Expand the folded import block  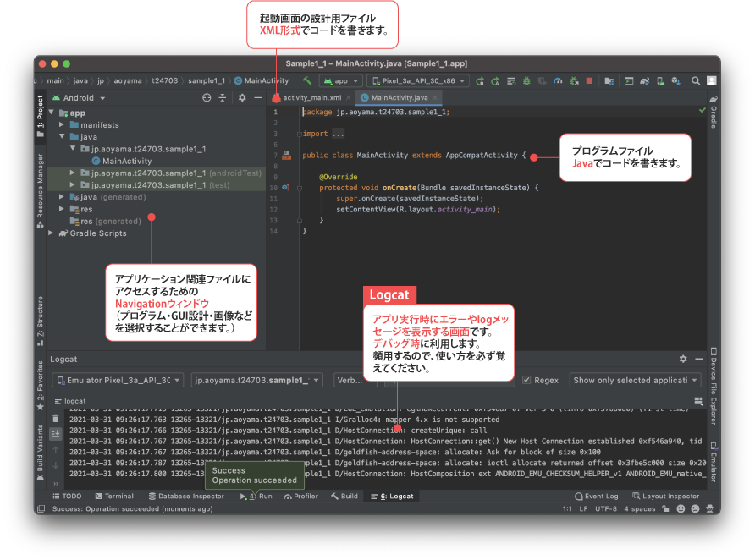[299, 134]
